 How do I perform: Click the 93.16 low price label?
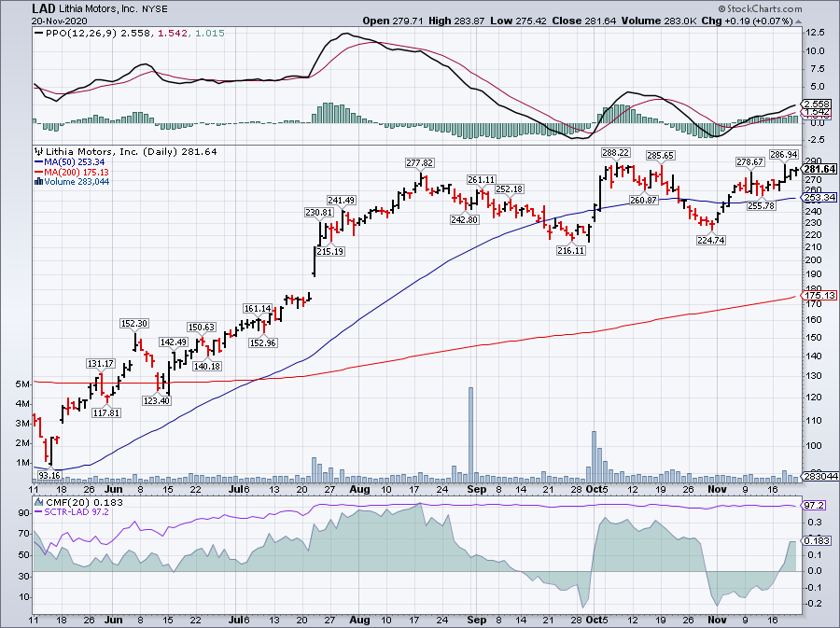click(x=49, y=475)
